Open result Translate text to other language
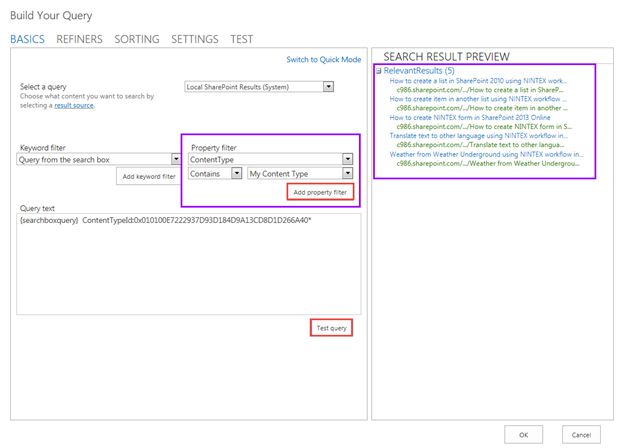 (478, 136)
